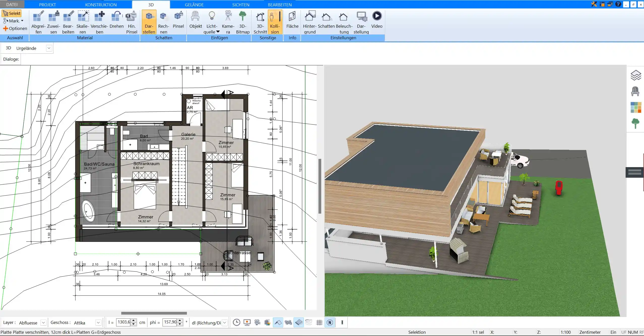Screen dimensions: 644x336
Task: Click the clock icon in bottom toolbar
Action: pos(236,322)
